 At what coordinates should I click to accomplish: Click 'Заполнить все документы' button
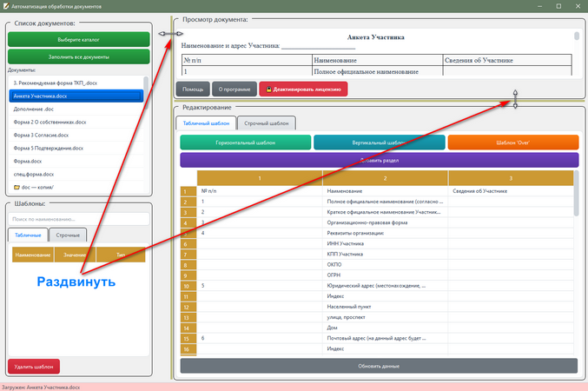(79, 56)
